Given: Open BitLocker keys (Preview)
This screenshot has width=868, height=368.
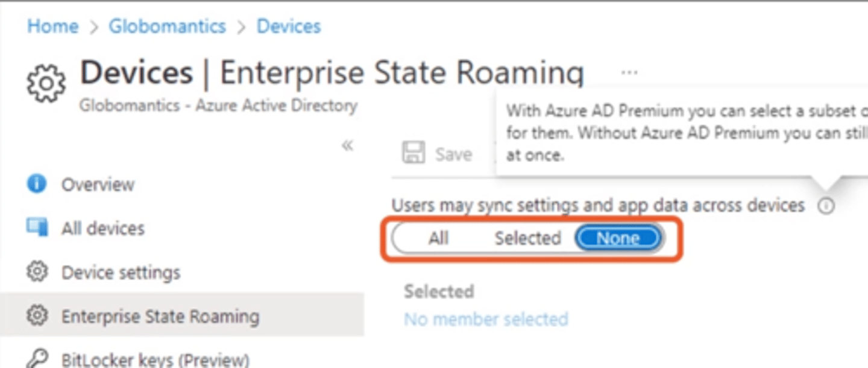Looking at the screenshot, I should 155,360.
